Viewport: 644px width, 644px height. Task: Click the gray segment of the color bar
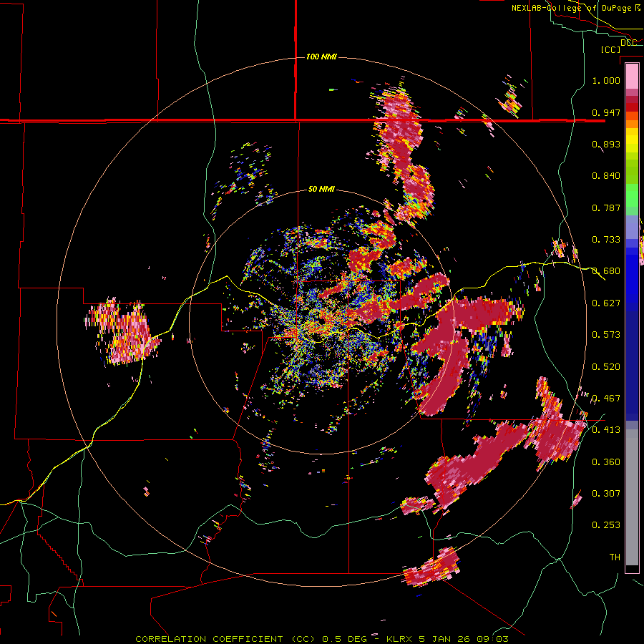tap(632, 497)
